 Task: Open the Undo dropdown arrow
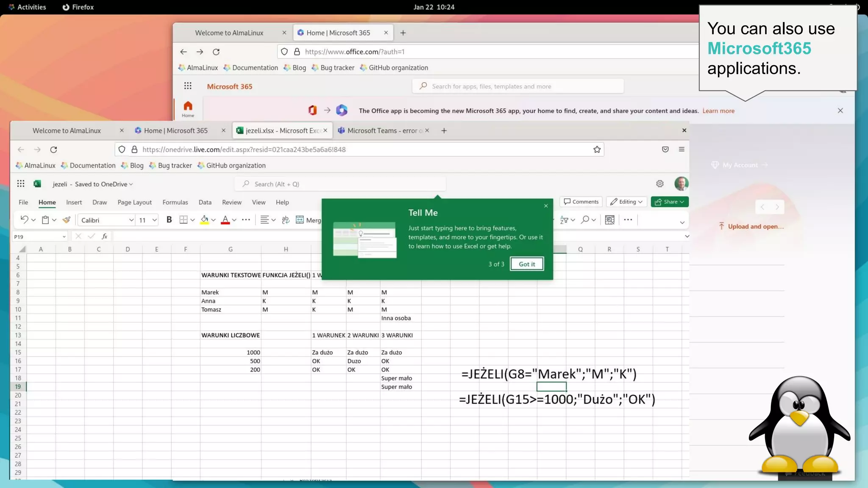click(x=33, y=220)
